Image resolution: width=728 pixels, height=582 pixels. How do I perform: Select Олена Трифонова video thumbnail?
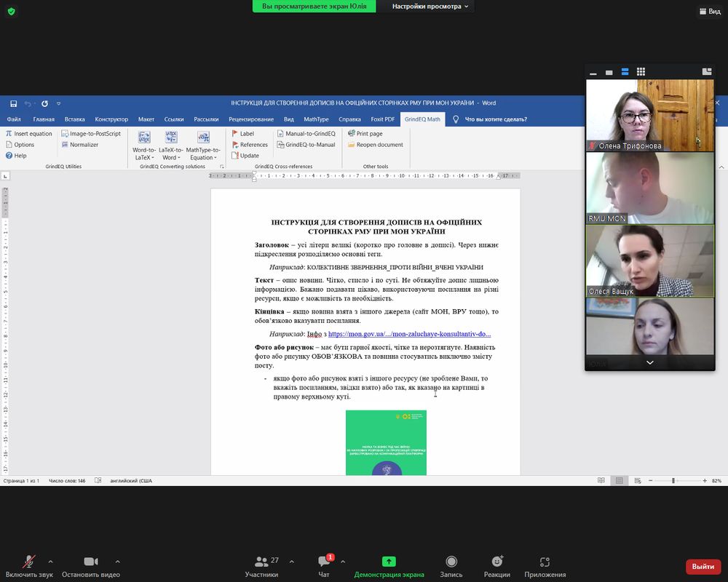coord(649,115)
